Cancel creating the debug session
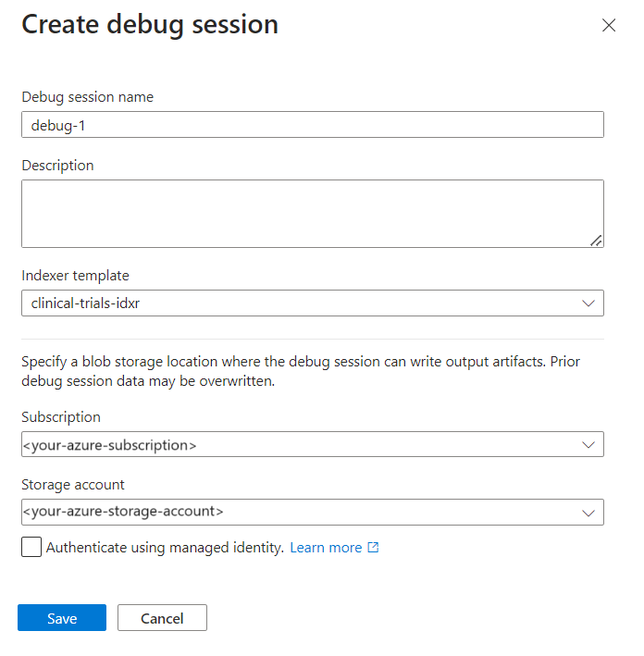The image size is (644, 656). [x=162, y=617]
